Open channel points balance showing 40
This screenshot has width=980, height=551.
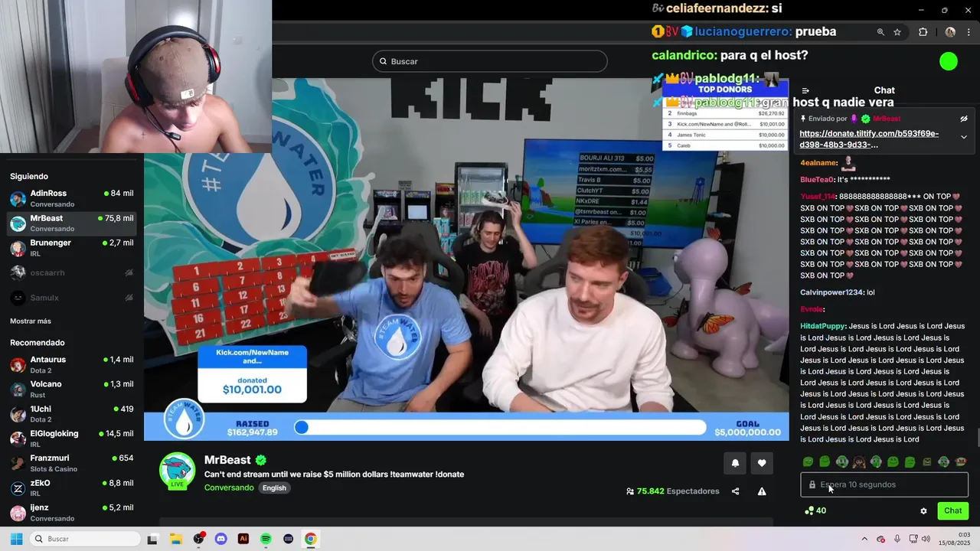coord(815,510)
